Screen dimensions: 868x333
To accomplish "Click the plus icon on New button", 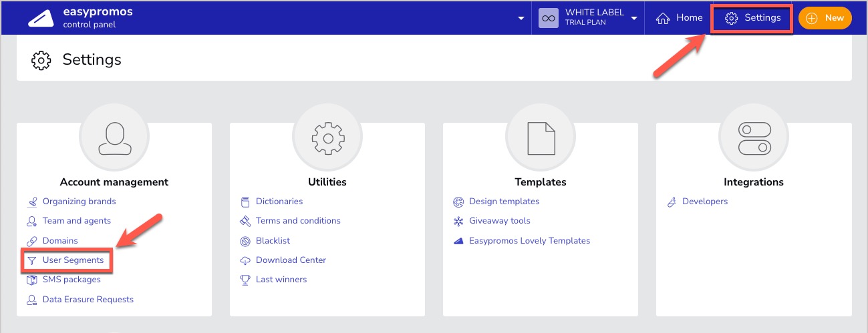I will tap(812, 18).
